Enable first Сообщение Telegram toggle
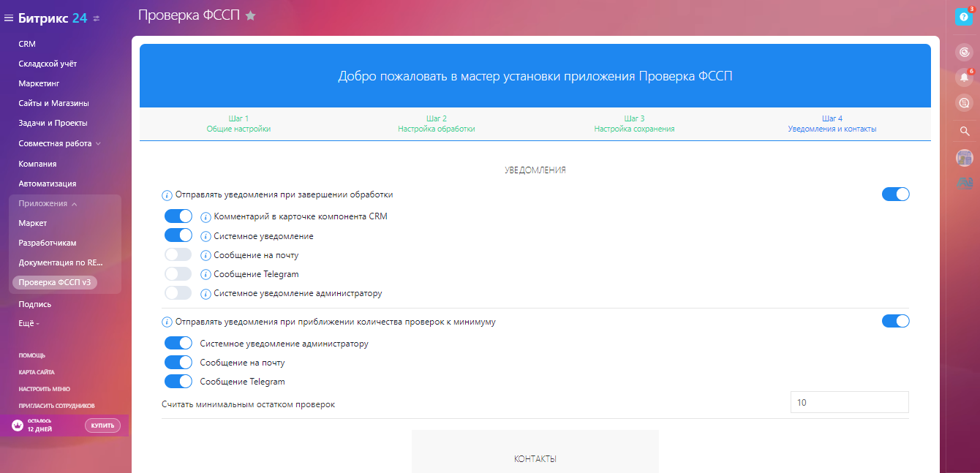 click(178, 274)
